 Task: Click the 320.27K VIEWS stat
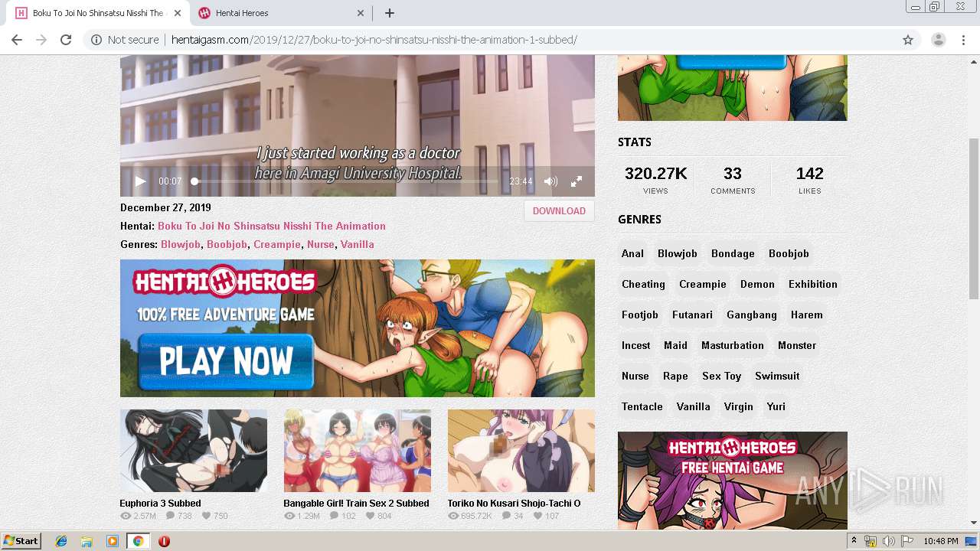click(x=656, y=180)
